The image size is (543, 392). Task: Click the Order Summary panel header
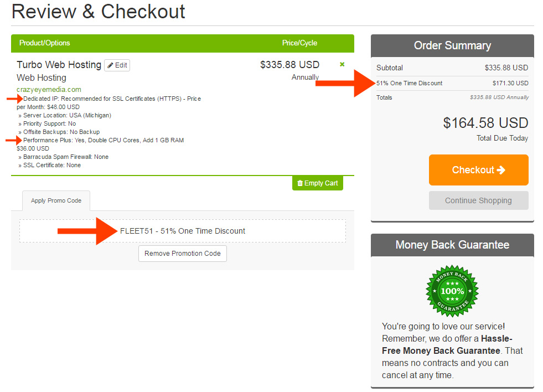[x=452, y=46]
